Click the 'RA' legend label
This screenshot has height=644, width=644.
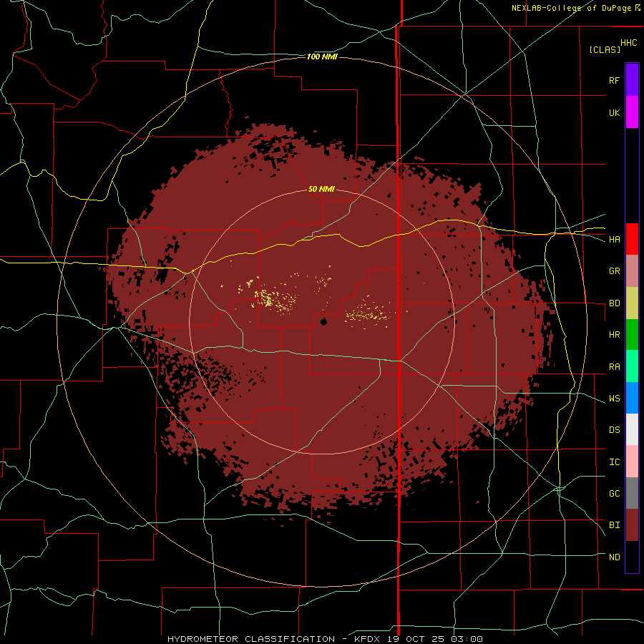(x=614, y=367)
